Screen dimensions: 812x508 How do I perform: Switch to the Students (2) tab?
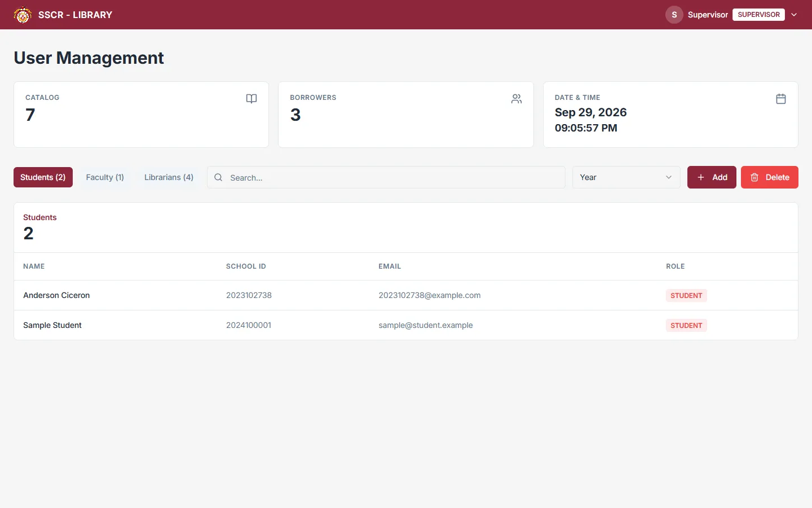tap(43, 177)
